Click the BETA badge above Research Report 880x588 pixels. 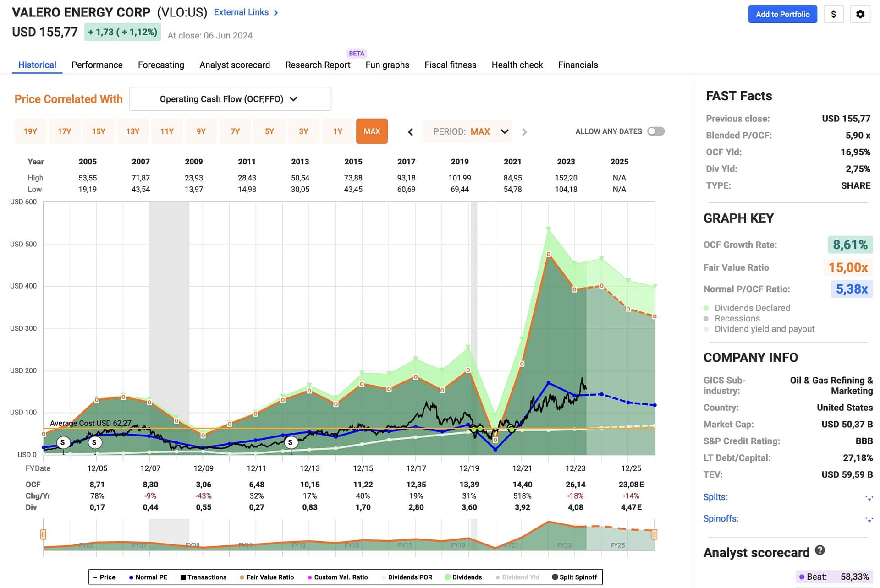(357, 53)
